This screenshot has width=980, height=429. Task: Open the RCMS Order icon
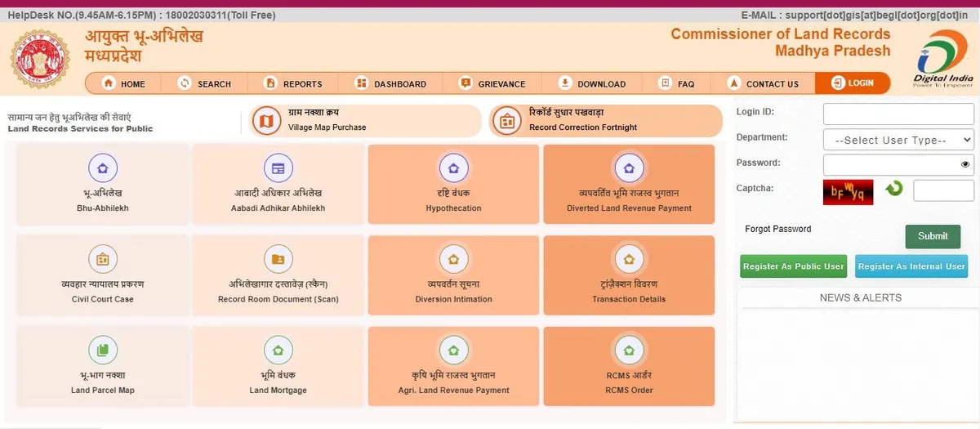[x=629, y=351]
